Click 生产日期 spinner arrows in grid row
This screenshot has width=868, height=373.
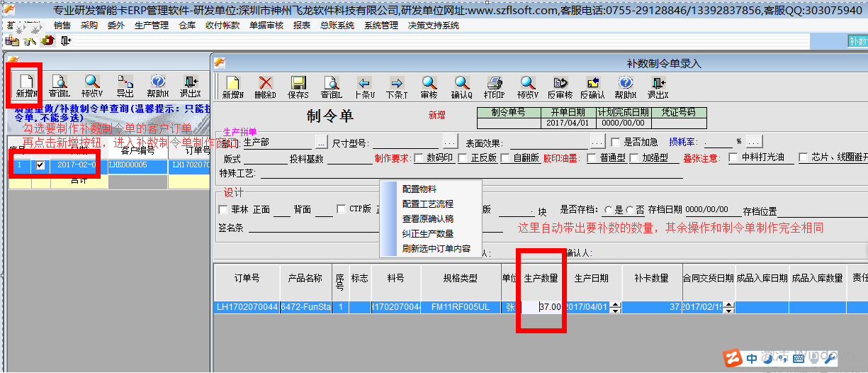[x=616, y=307]
